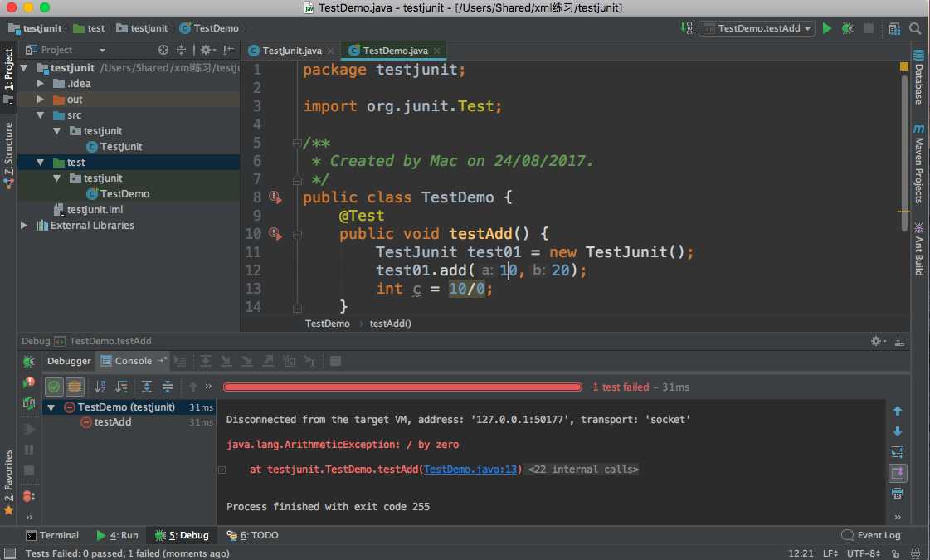Open 4: Run tool window
This screenshot has width=930, height=560.
tap(118, 535)
